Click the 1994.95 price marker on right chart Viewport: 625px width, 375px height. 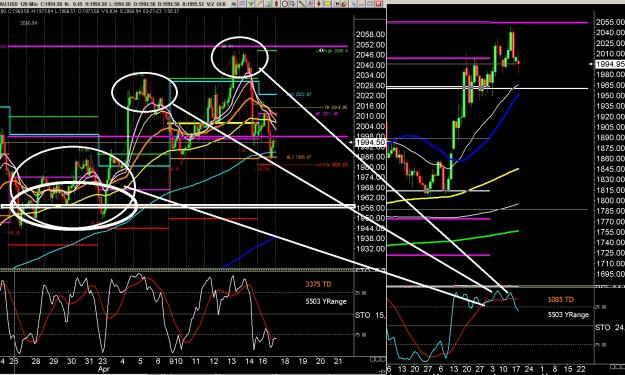coord(610,64)
